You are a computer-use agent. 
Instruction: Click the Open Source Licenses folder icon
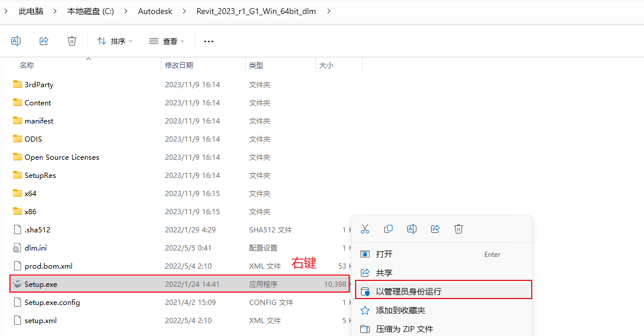click(x=17, y=157)
